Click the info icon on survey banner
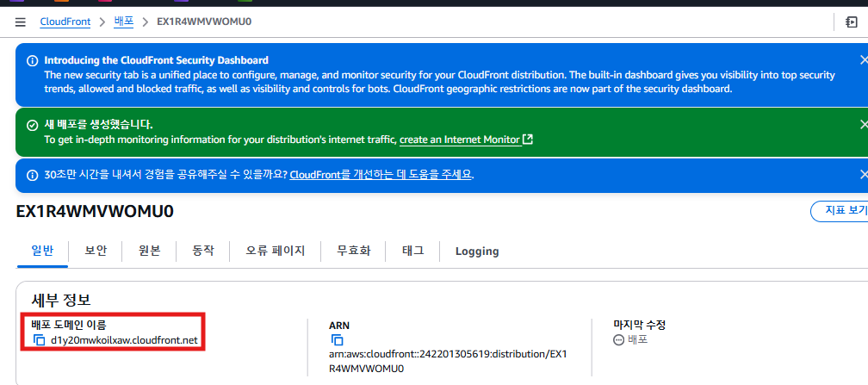 click(x=33, y=175)
